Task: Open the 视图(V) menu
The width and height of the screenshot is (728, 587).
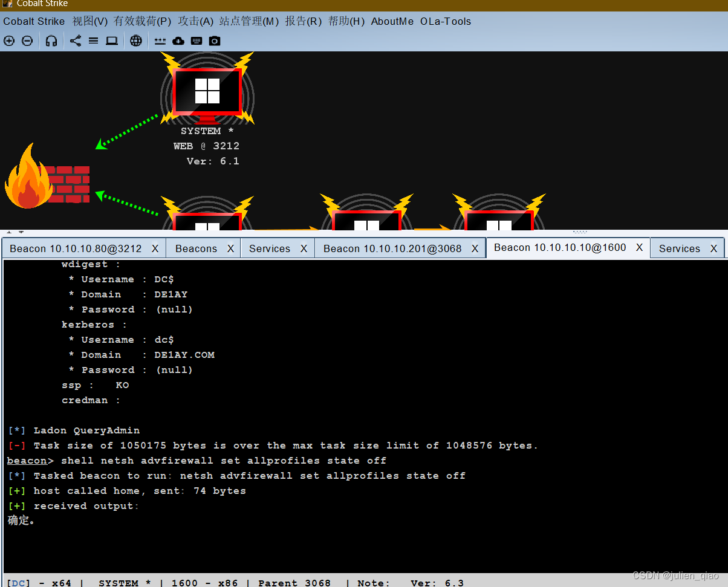Action: pos(90,21)
